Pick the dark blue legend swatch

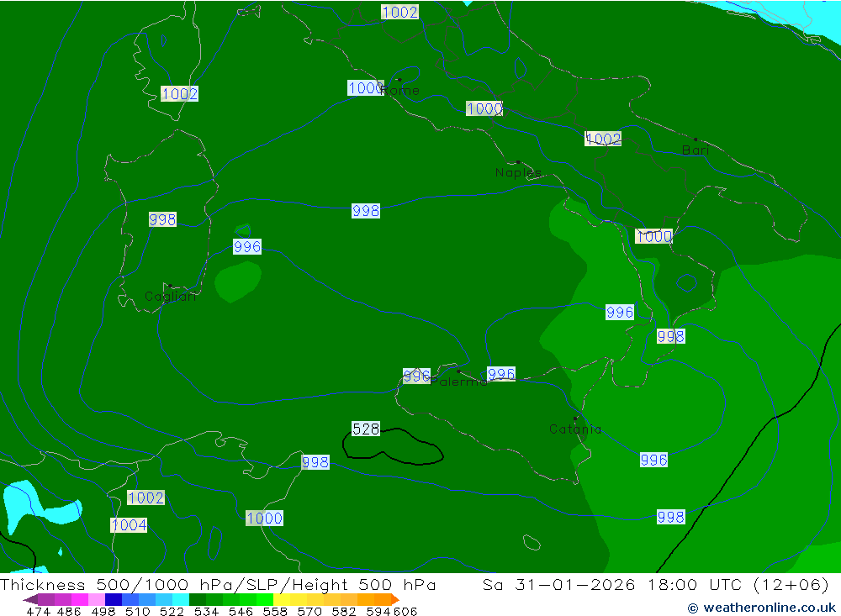coord(114,599)
